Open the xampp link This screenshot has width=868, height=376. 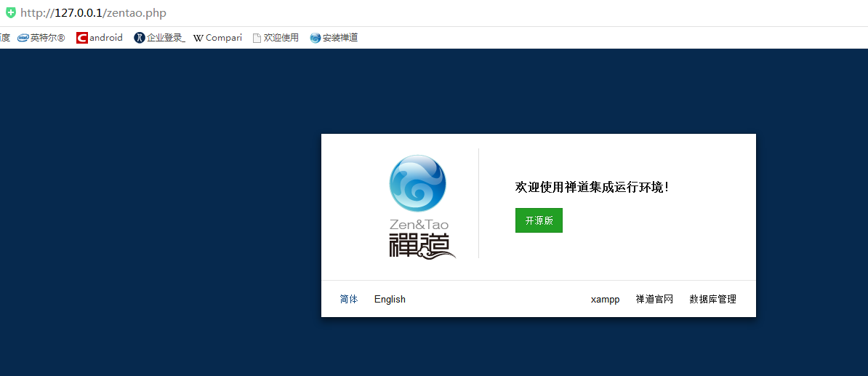coord(605,299)
